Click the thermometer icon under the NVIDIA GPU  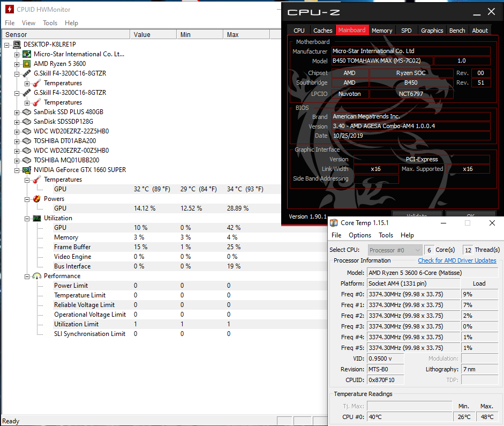tap(37, 180)
